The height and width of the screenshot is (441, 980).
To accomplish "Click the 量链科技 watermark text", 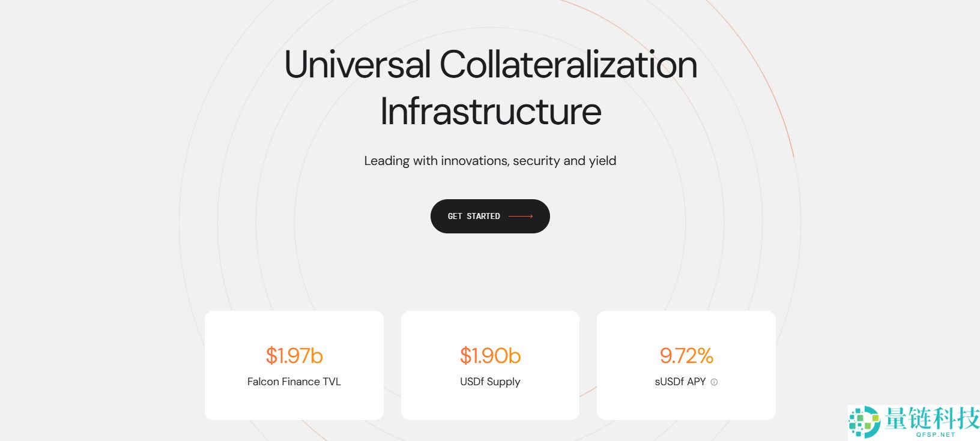I will coord(932,418).
